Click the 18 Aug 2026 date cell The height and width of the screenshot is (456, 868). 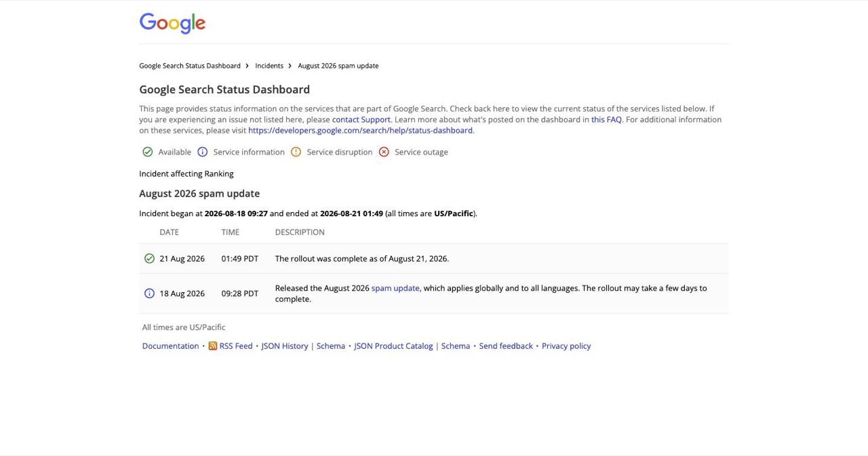pyautogui.click(x=182, y=293)
